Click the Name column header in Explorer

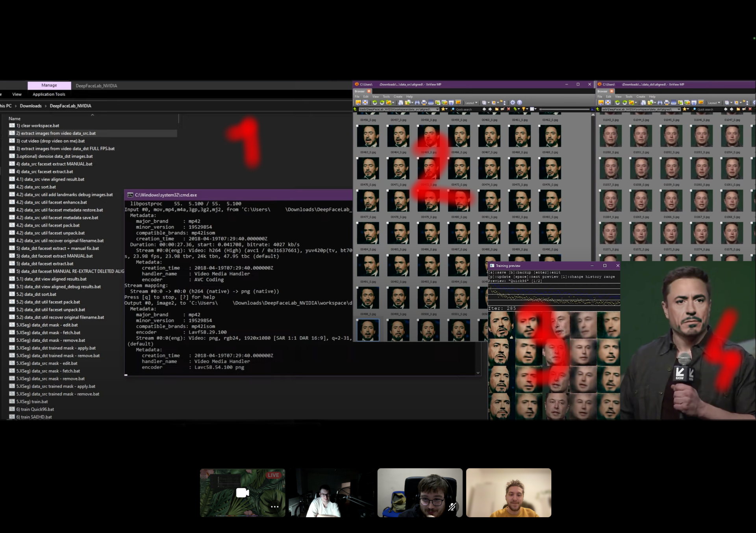[15, 119]
